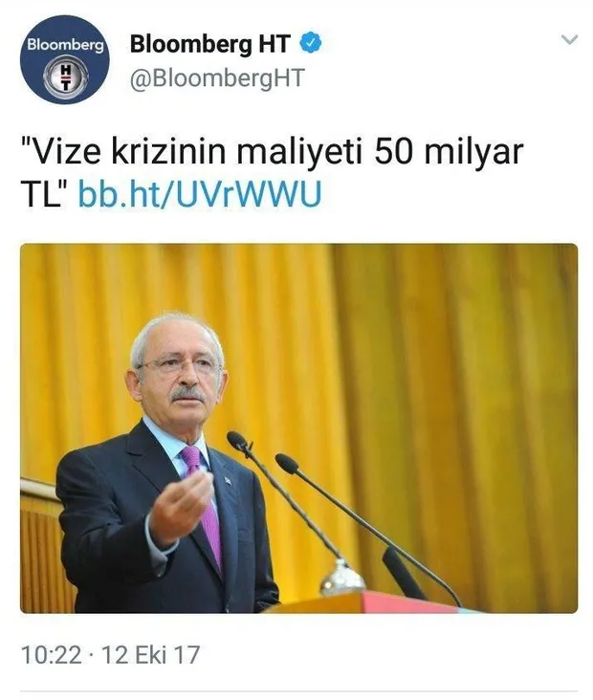Expand the tweet options chevron

pyautogui.click(x=569, y=40)
